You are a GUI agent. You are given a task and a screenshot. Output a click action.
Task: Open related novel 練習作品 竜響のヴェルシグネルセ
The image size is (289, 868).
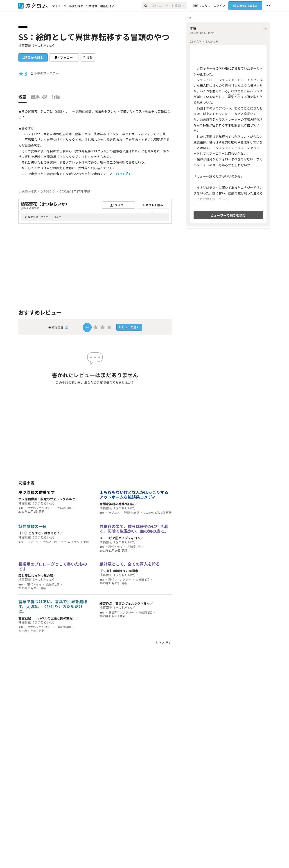[124, 604]
